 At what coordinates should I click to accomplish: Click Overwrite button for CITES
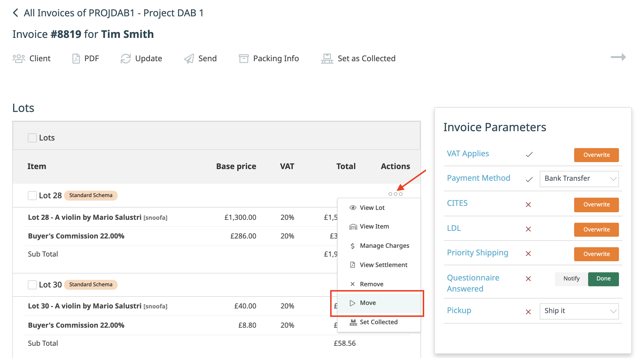coord(596,205)
